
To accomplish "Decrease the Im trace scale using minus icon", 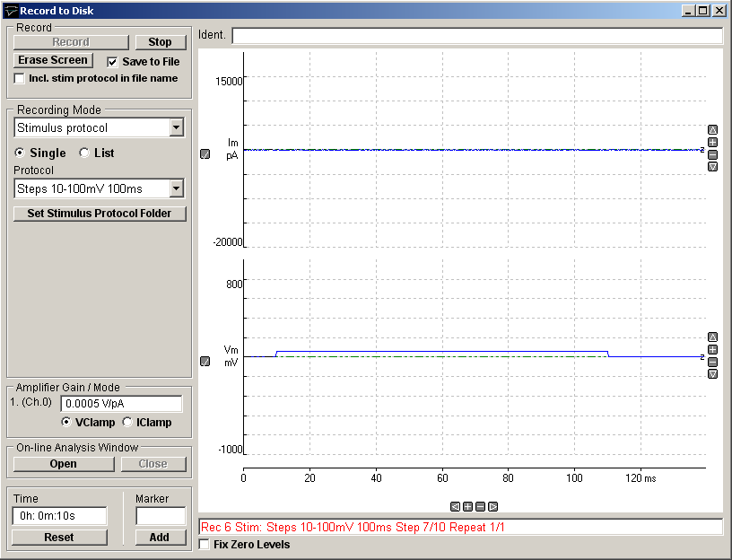I will (712, 154).
